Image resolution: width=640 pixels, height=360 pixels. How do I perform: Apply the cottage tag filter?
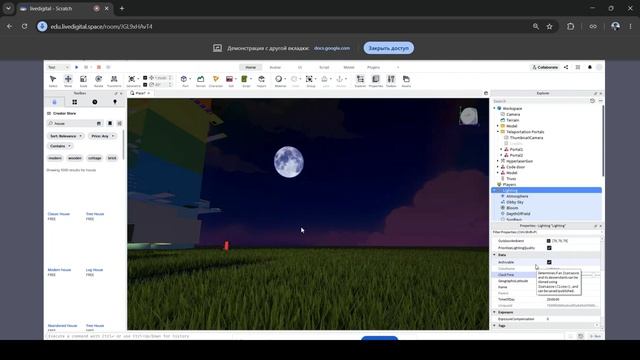click(95, 158)
